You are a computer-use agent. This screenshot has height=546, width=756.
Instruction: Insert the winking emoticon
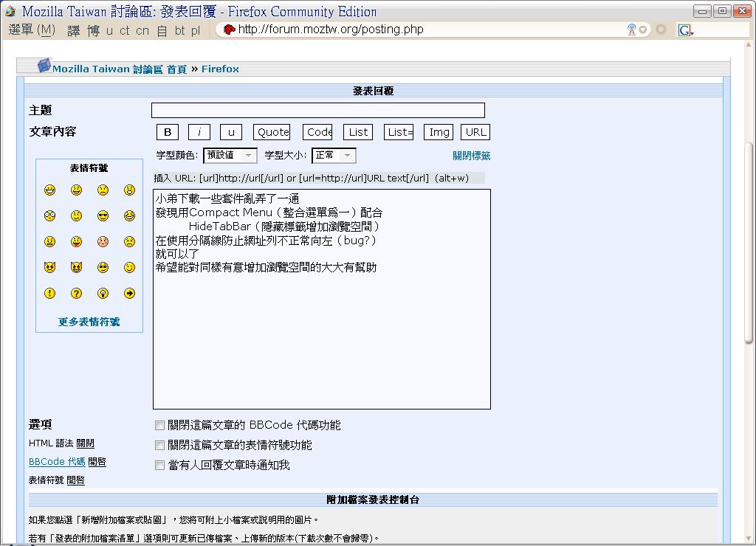coord(129,267)
